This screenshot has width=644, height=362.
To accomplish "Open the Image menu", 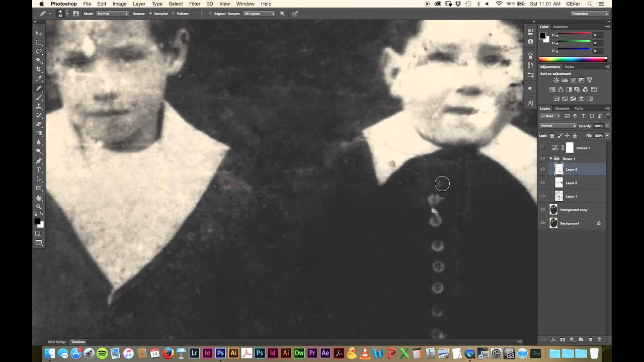I will [119, 4].
